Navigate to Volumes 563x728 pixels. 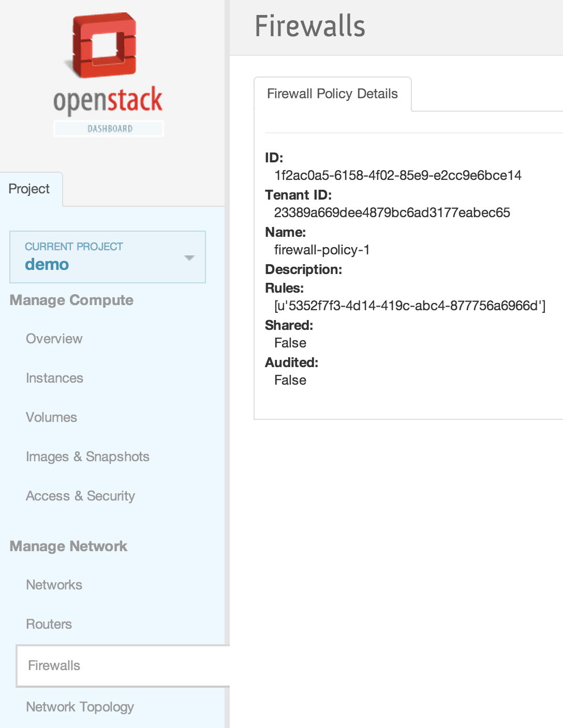51,417
